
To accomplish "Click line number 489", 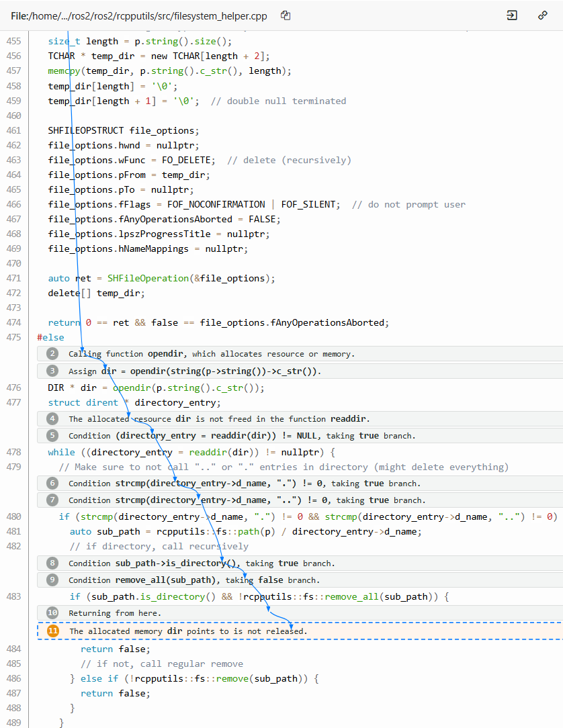I will click(x=14, y=723).
